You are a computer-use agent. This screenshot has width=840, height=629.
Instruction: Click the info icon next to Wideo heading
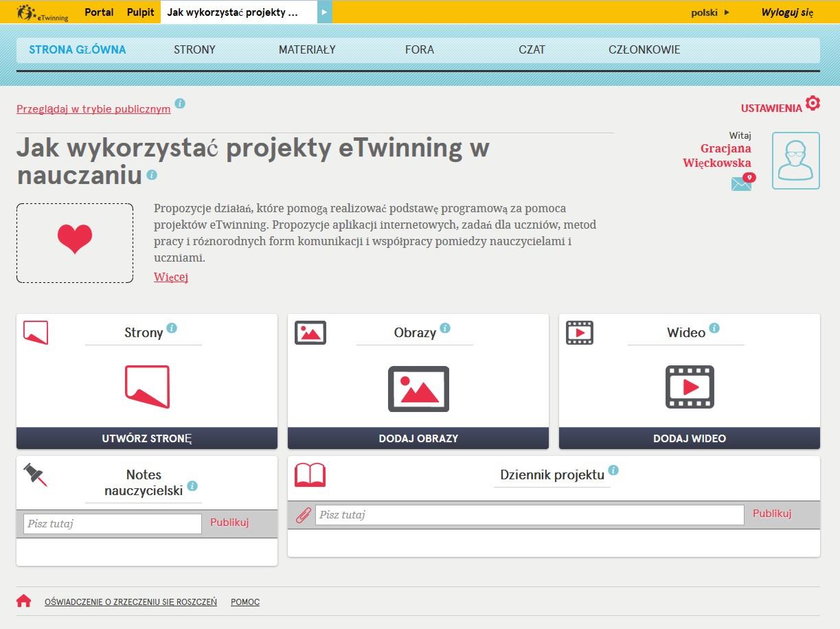[714, 328]
